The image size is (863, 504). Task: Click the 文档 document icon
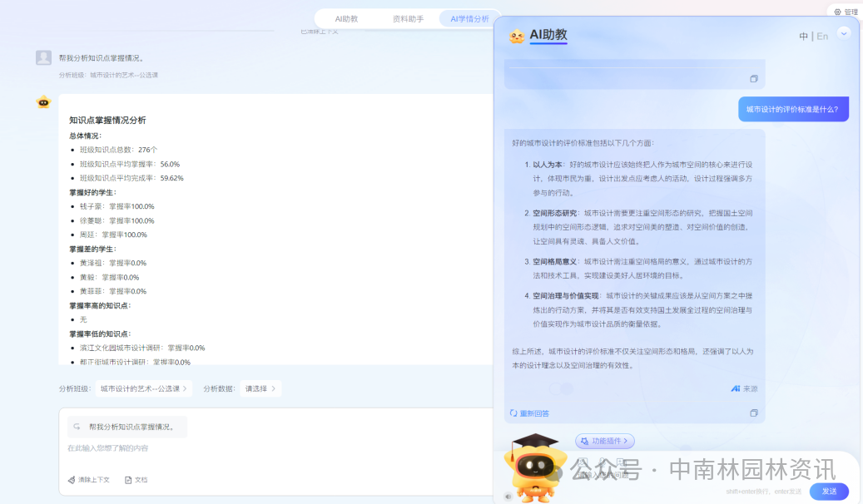click(x=128, y=480)
